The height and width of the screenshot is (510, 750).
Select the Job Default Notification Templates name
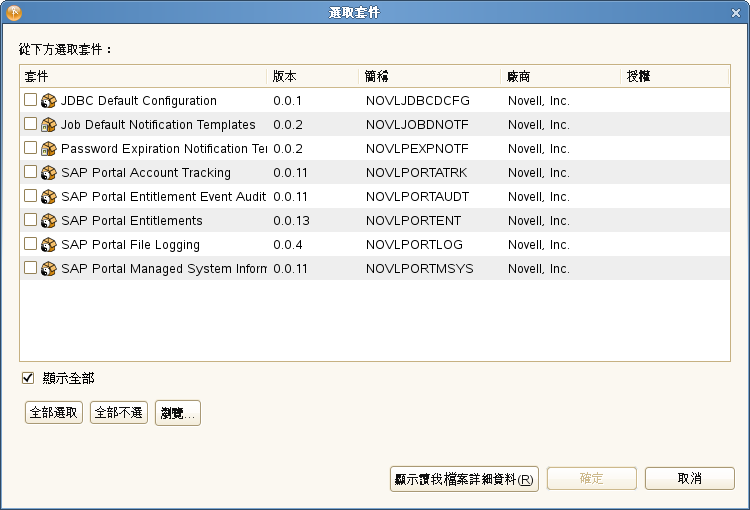coord(158,125)
